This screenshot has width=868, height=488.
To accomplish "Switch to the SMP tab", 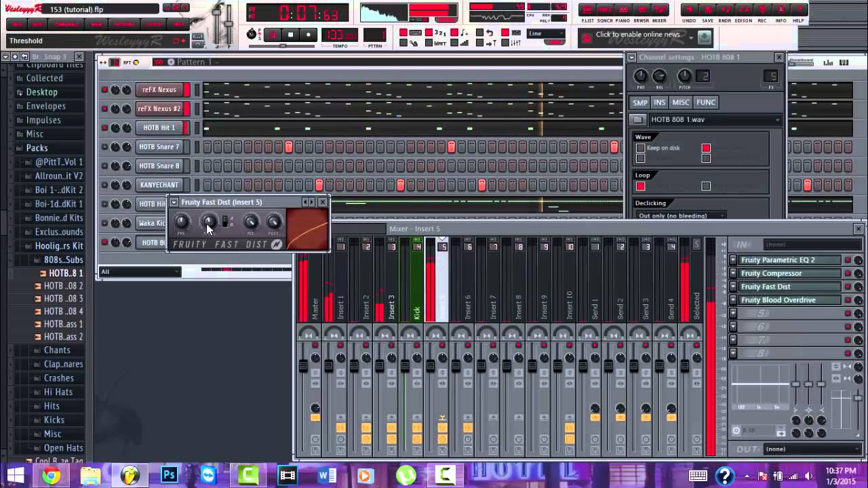I will (x=639, y=102).
